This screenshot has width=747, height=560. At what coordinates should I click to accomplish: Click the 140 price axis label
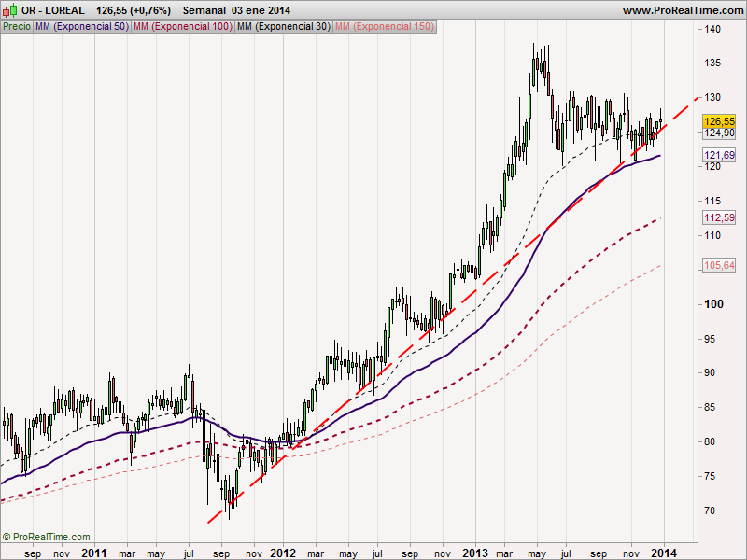(x=712, y=29)
